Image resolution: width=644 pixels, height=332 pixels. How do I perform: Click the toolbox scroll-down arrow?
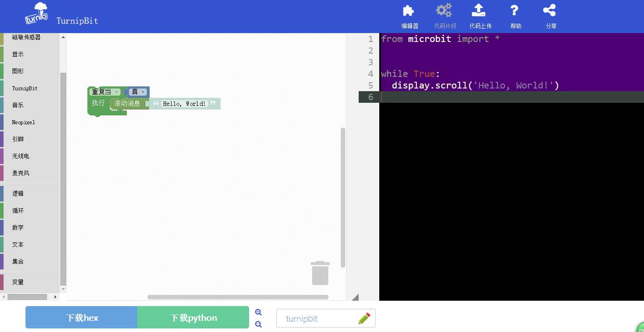63,290
